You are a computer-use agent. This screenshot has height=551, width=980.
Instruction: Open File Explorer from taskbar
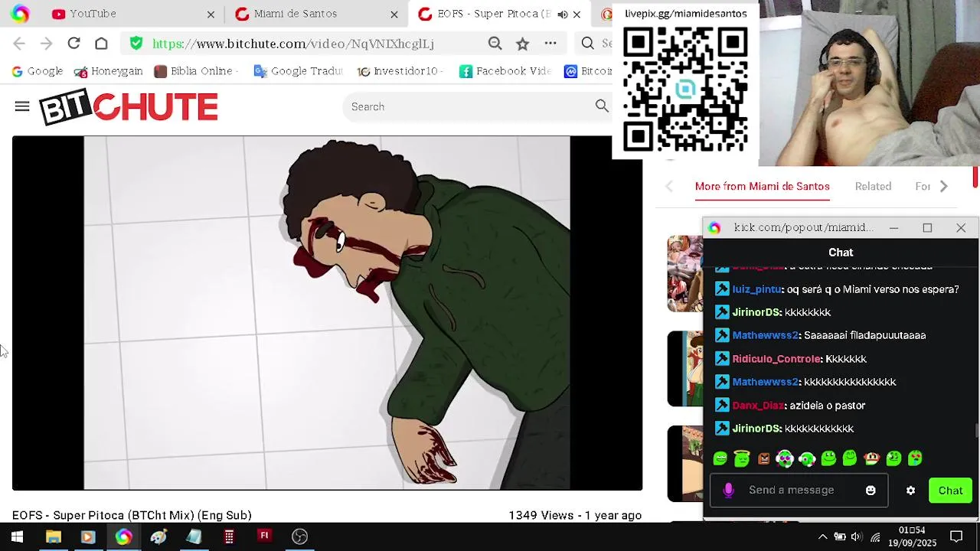(53, 536)
